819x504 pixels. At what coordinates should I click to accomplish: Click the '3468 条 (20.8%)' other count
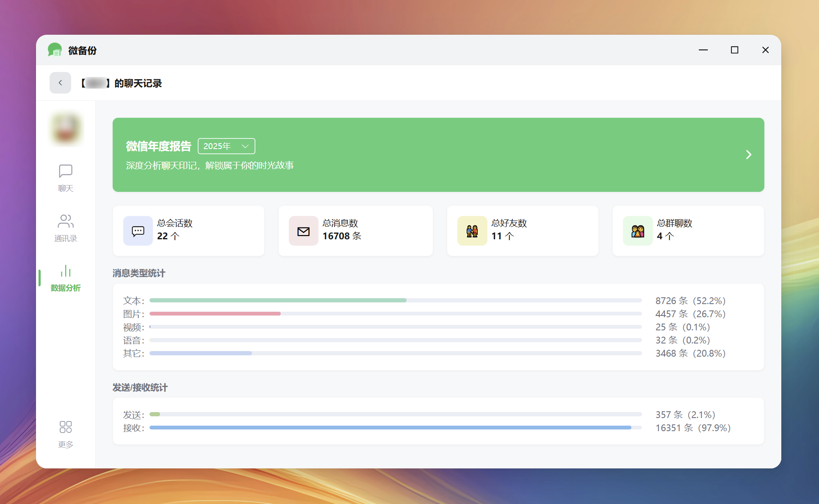pos(691,353)
